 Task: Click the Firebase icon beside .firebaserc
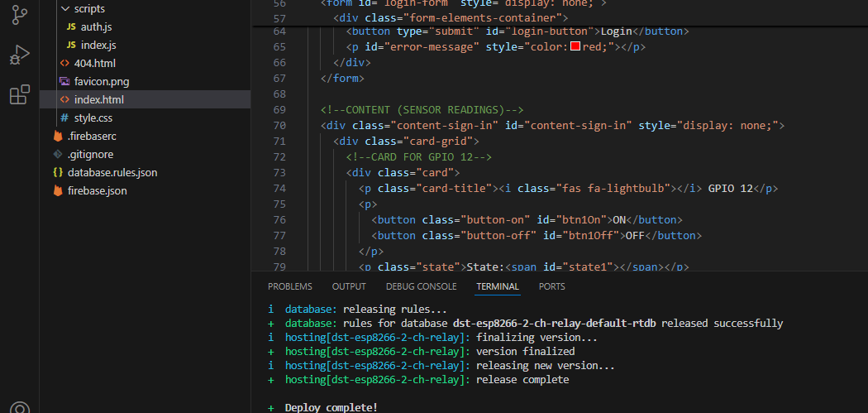(x=58, y=137)
